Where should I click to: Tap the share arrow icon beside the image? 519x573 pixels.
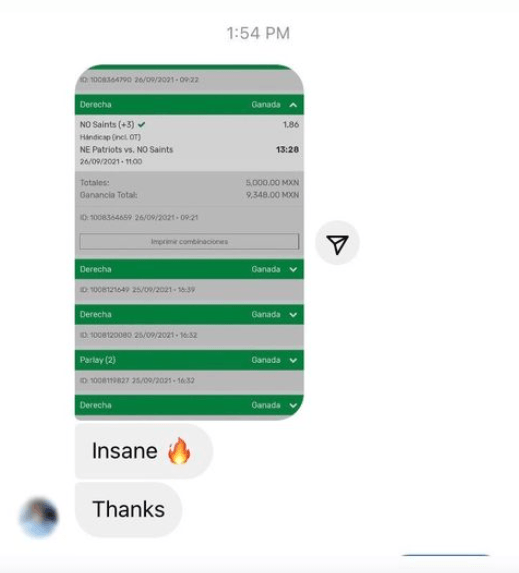(337, 243)
